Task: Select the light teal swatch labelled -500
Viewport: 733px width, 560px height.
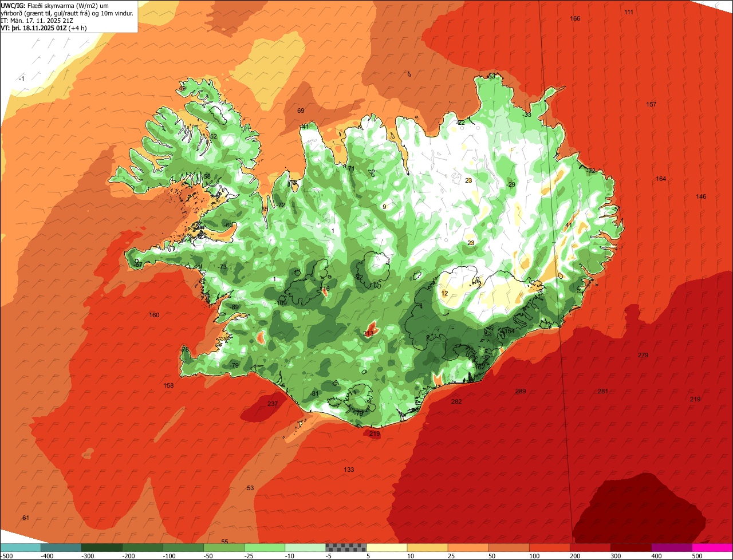Action: [20, 547]
